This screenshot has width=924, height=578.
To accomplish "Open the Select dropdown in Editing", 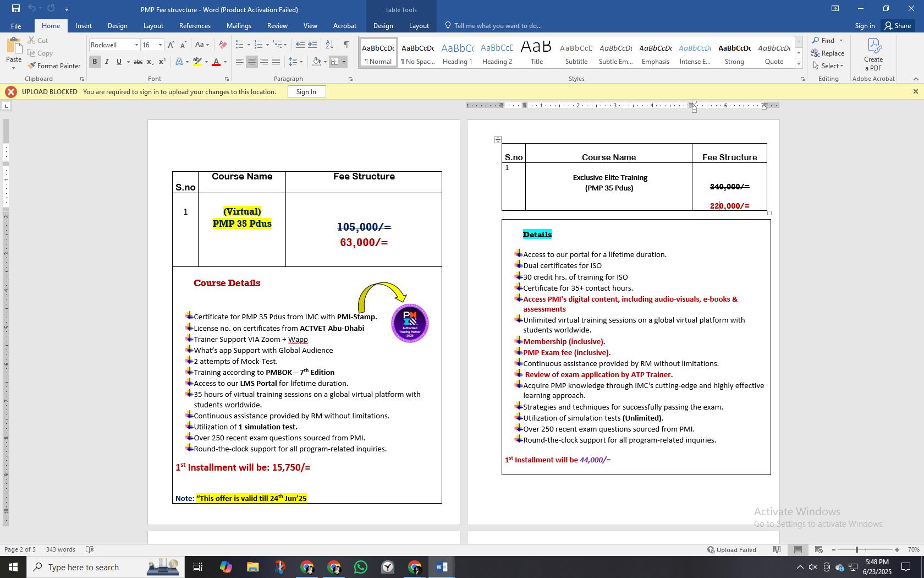I will click(828, 66).
